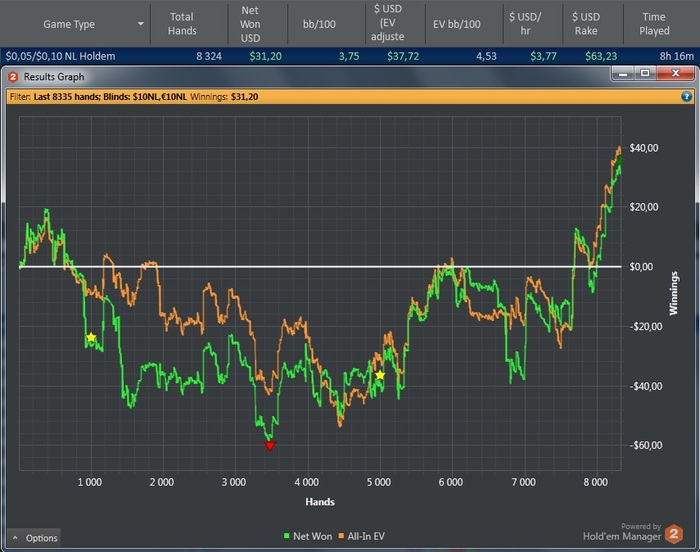
Task: Click the Results Graph window title icon
Action: 13,77
